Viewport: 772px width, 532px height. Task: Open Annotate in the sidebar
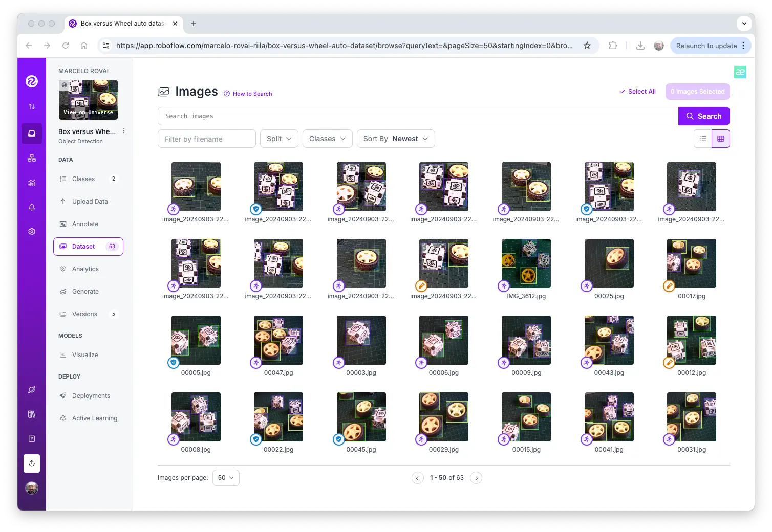(85, 224)
